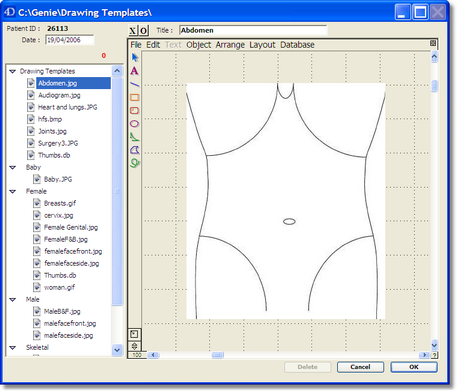
Task: Click the Breasts.gif file icon
Action: click(x=37, y=203)
